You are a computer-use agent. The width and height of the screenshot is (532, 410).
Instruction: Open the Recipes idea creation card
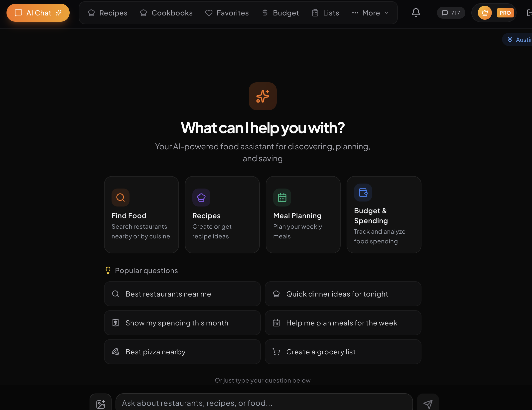[222, 214]
